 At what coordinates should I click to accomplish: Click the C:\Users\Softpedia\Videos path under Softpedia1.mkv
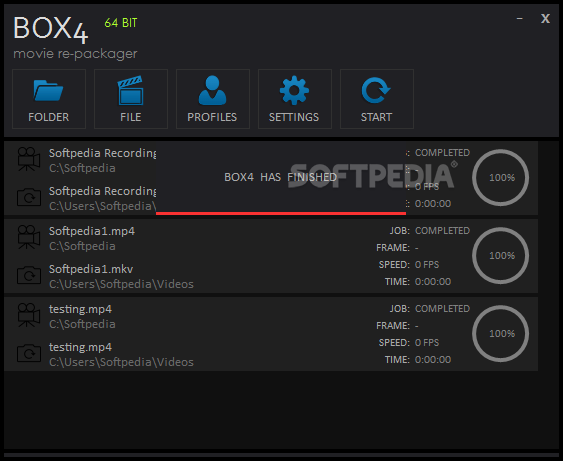pyautogui.click(x=121, y=284)
